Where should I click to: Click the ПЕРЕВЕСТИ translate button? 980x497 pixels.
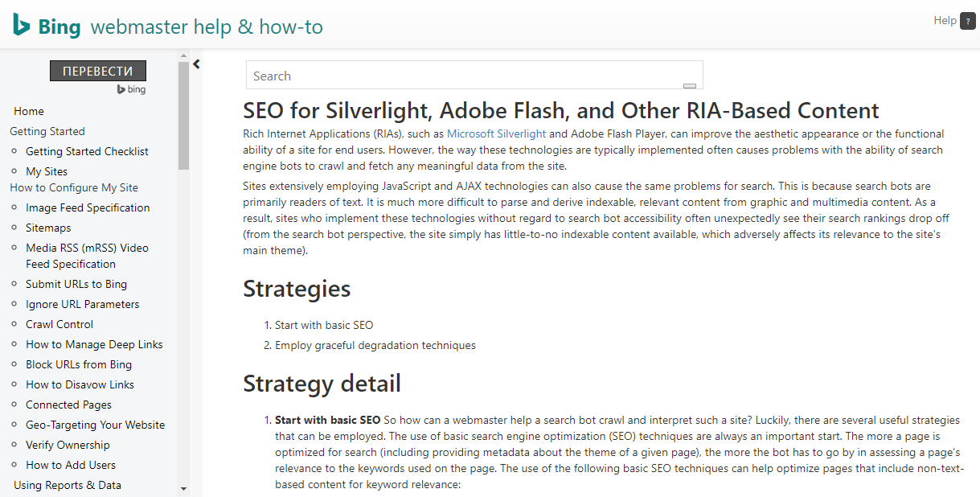98,71
